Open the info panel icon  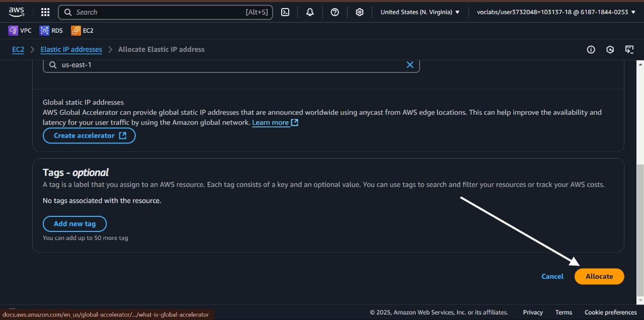(x=591, y=49)
